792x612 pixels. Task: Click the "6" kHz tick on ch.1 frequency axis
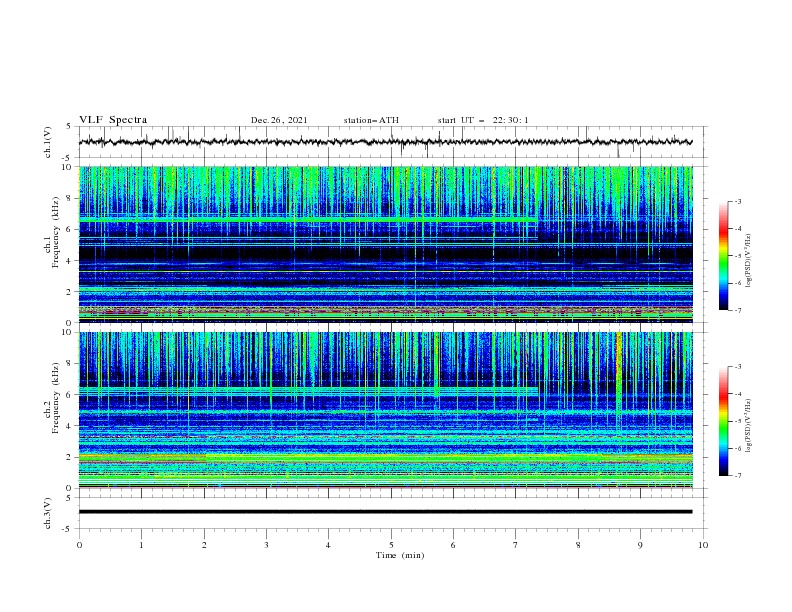point(71,229)
